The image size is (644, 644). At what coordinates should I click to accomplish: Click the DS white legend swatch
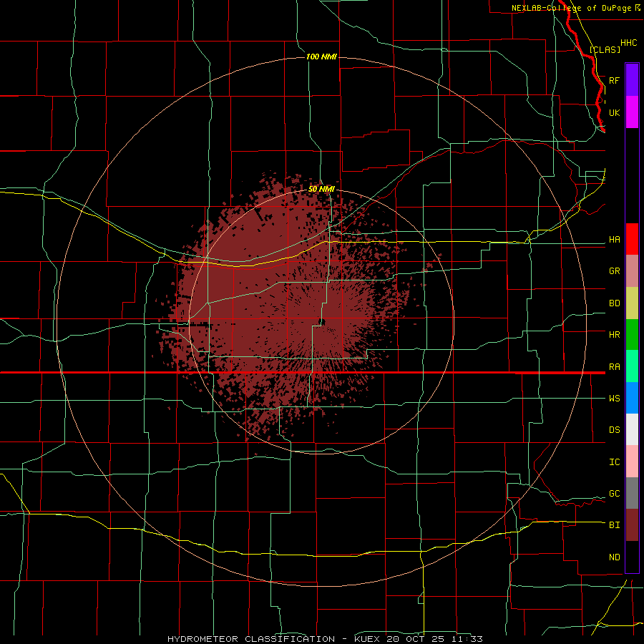coord(632,429)
